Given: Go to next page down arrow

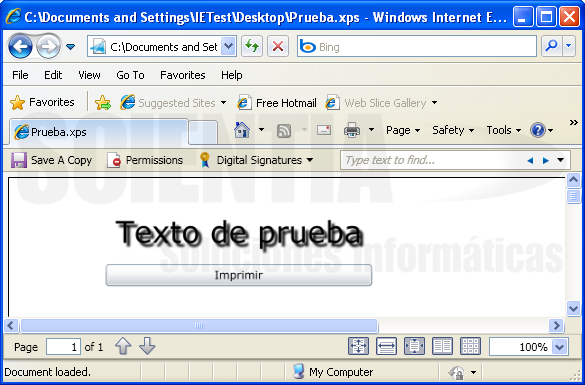Looking at the screenshot, I should click(x=147, y=346).
